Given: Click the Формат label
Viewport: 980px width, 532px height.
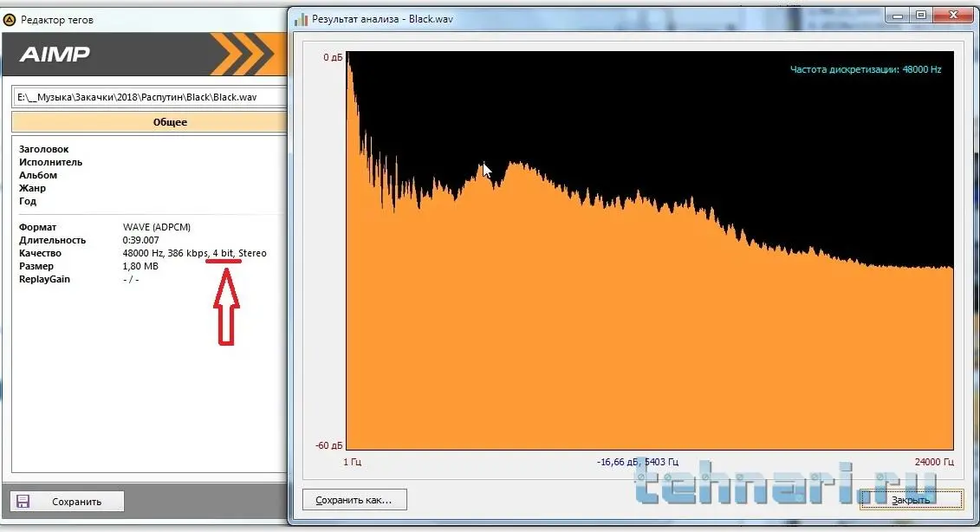Looking at the screenshot, I should (37, 227).
